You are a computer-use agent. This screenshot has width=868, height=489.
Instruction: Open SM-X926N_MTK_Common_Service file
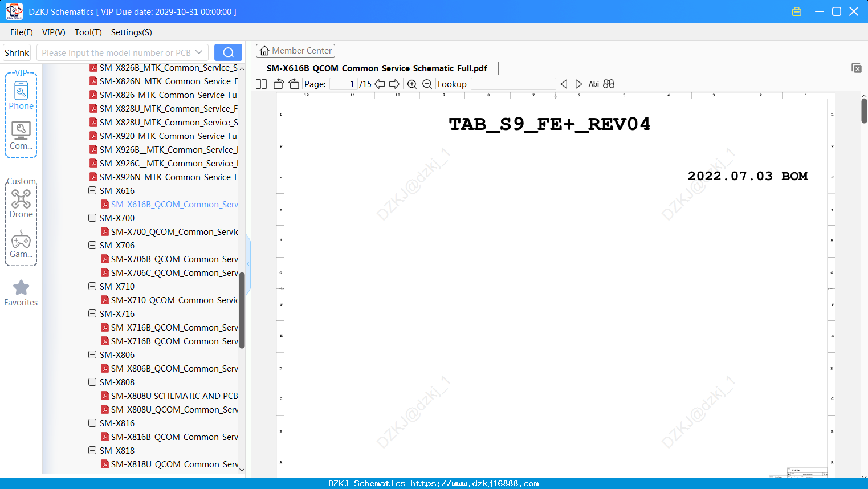click(169, 177)
